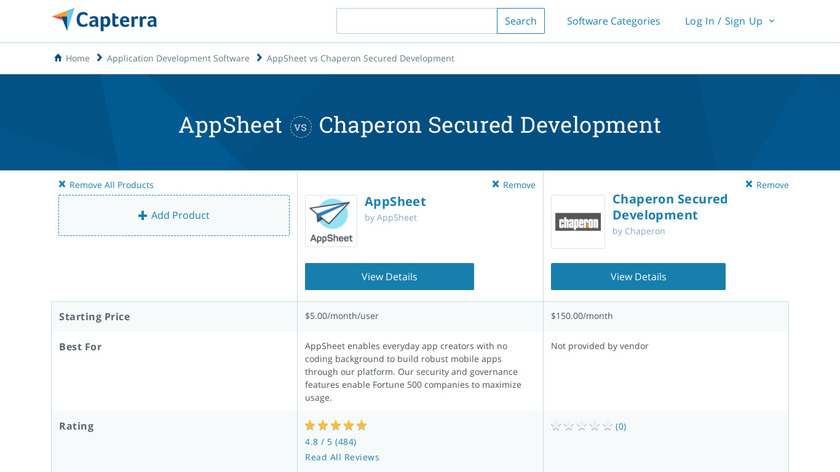Open Application Development Software breadcrumb
This screenshot has width=840, height=472.
(x=178, y=58)
